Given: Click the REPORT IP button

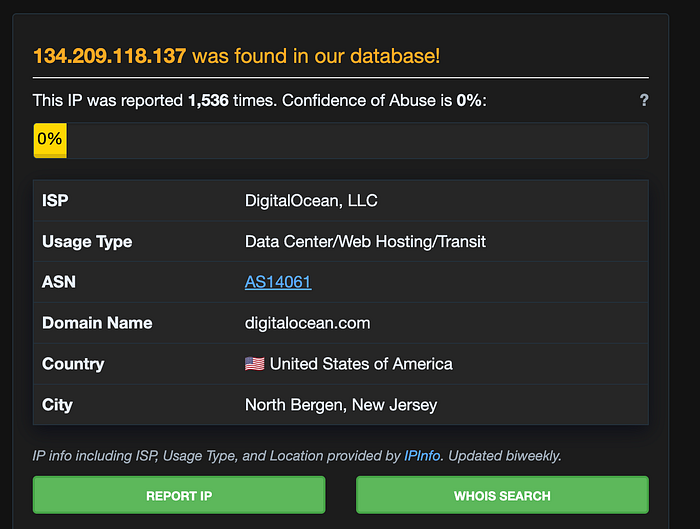Looking at the screenshot, I should (x=179, y=495).
